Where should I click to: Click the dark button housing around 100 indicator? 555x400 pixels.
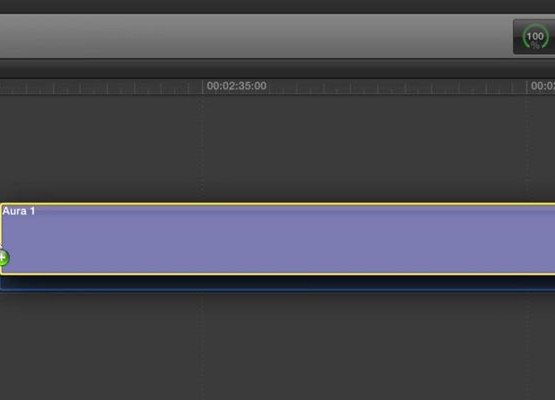click(534, 37)
